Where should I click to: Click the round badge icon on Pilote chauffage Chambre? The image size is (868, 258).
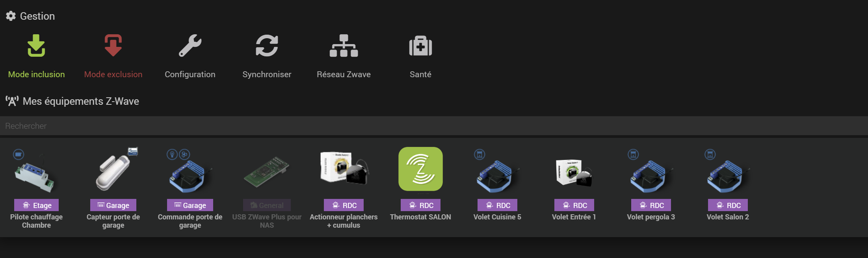click(x=19, y=154)
